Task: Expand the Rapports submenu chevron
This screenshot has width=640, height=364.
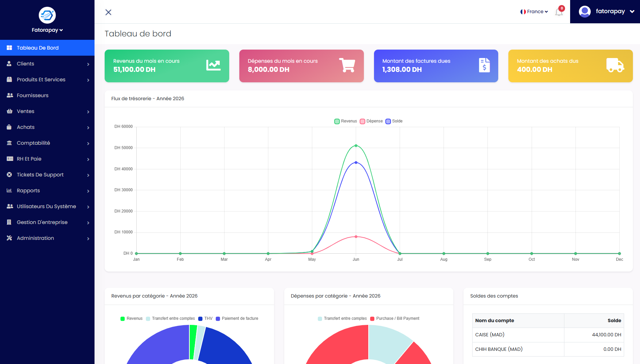Action: pos(88,191)
